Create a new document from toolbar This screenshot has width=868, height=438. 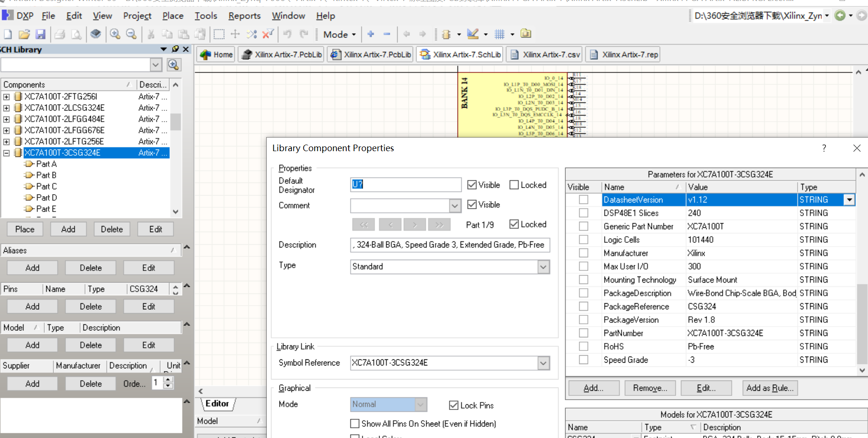pyautogui.click(x=8, y=34)
